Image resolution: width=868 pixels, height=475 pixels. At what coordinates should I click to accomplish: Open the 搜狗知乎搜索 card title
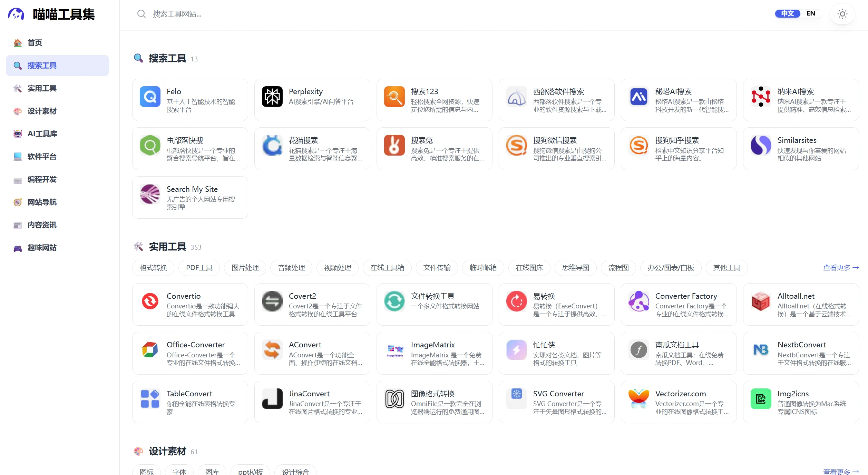(x=677, y=140)
